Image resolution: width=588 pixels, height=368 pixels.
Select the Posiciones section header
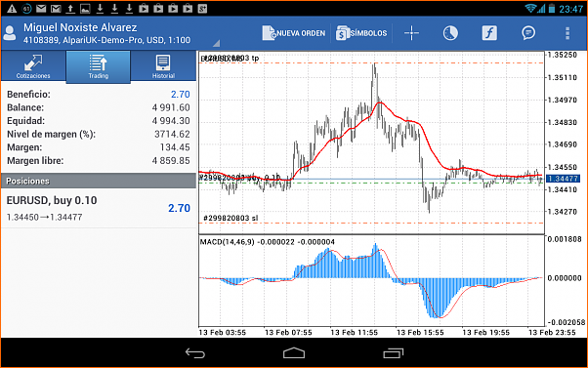click(x=99, y=181)
